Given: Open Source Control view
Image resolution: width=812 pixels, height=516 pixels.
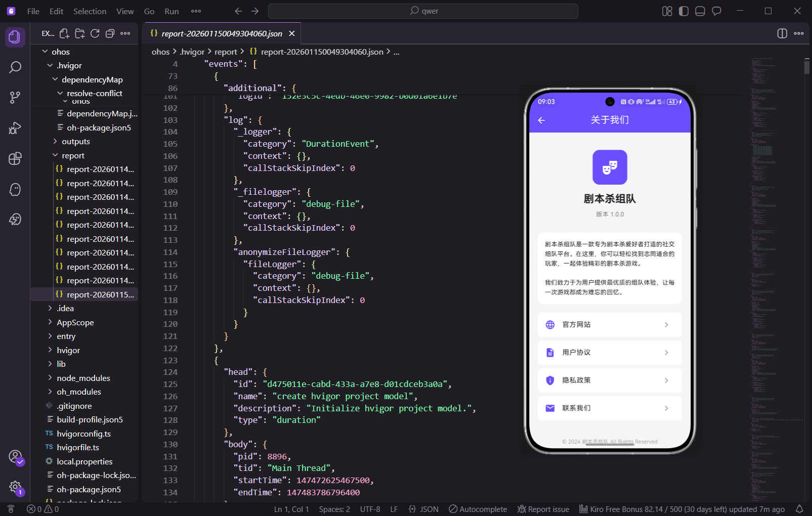Looking at the screenshot, I should coord(15,98).
